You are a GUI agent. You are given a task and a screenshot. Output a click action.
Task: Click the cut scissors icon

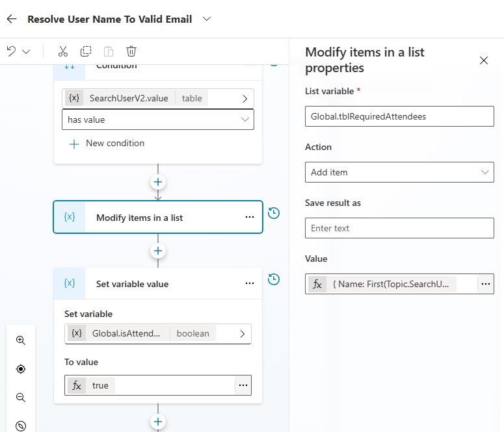point(63,51)
